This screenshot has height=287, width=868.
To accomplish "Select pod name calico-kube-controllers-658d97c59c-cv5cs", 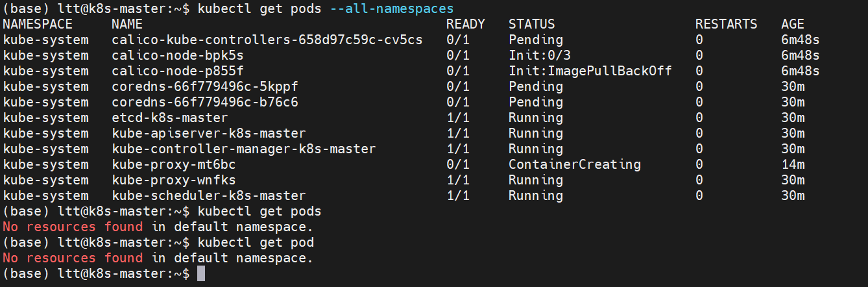I will pyautogui.click(x=267, y=40).
